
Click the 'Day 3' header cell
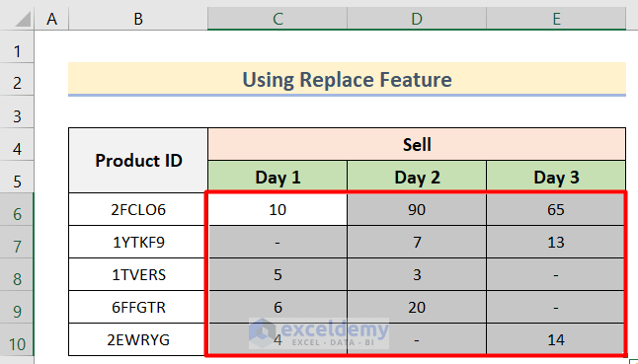[556, 177]
